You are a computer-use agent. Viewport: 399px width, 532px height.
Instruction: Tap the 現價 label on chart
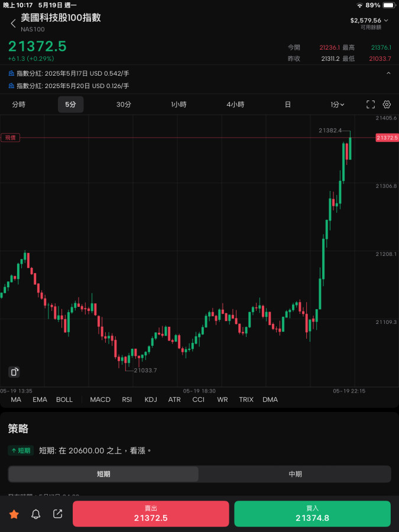click(x=11, y=138)
